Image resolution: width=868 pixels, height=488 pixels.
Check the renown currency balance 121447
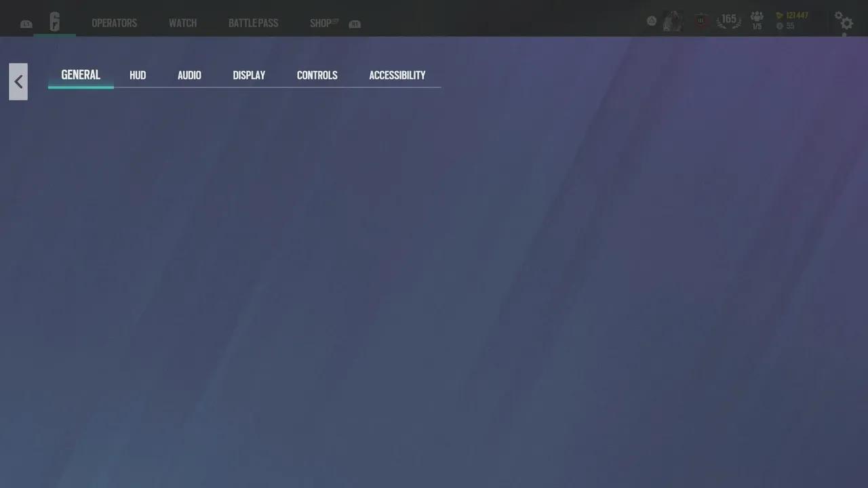[792, 16]
